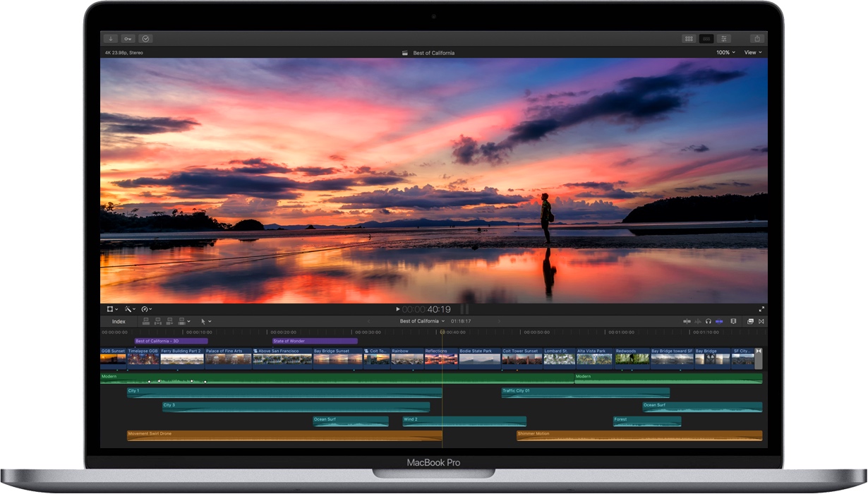Open the crop tool menu in the viewer
Screen dimensions: 868x494
pyautogui.click(x=111, y=308)
